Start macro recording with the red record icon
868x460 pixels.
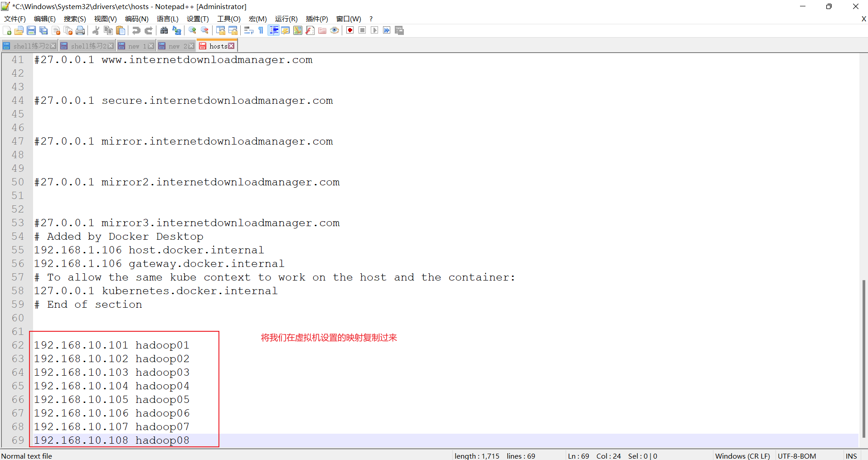[x=350, y=30]
